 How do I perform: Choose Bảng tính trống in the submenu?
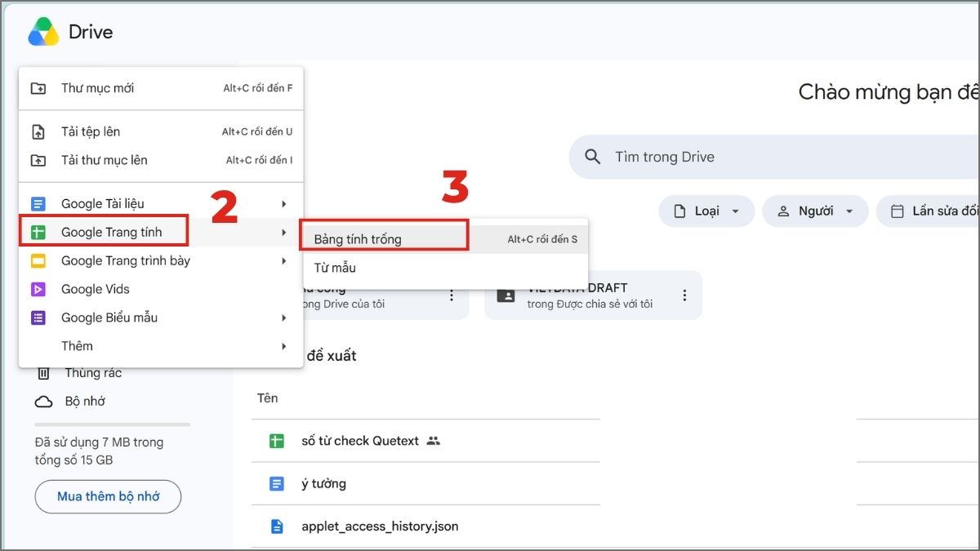click(444, 239)
